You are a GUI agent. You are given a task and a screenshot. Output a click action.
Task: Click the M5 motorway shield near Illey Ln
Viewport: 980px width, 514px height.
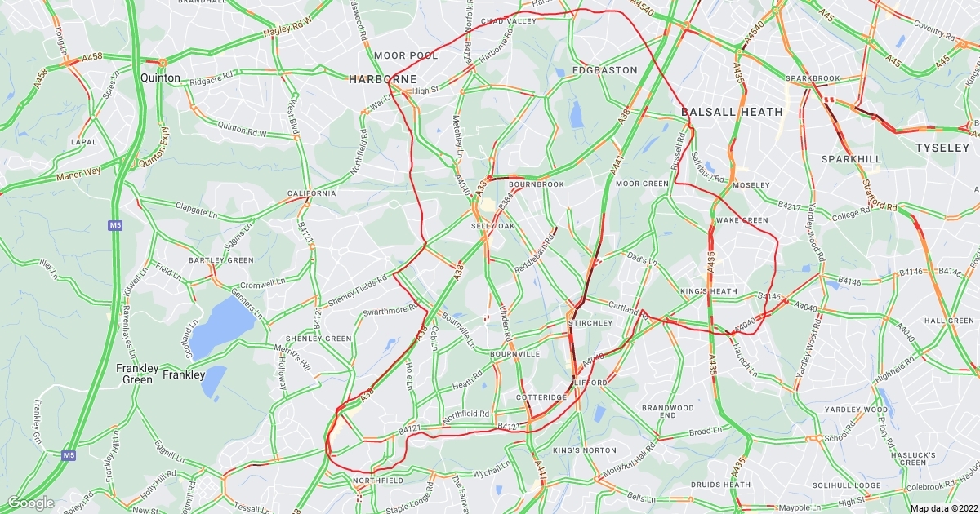click(114, 224)
